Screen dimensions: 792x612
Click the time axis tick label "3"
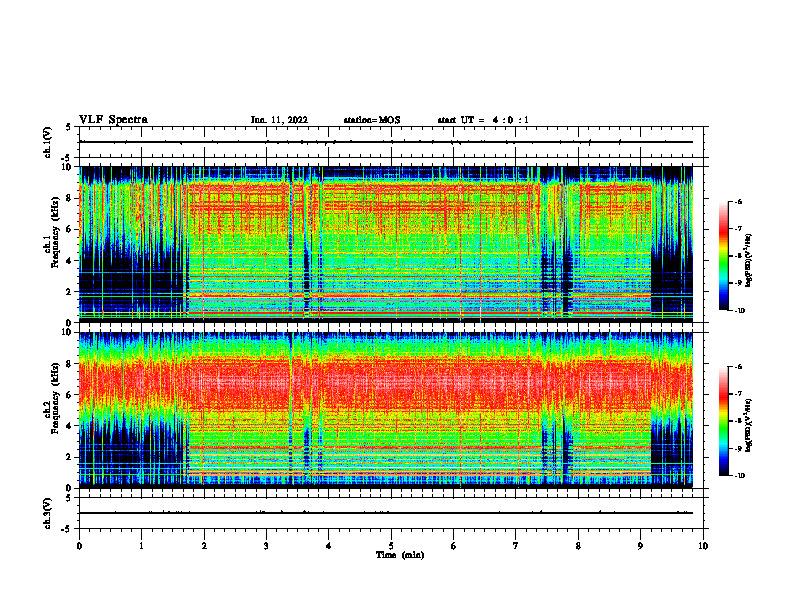pos(266,546)
